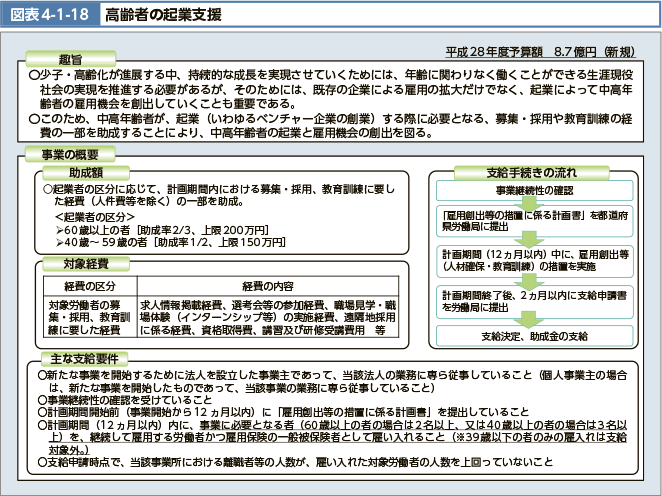Open the 対象経費 label
This screenshot has height=496, width=662.
84,265
